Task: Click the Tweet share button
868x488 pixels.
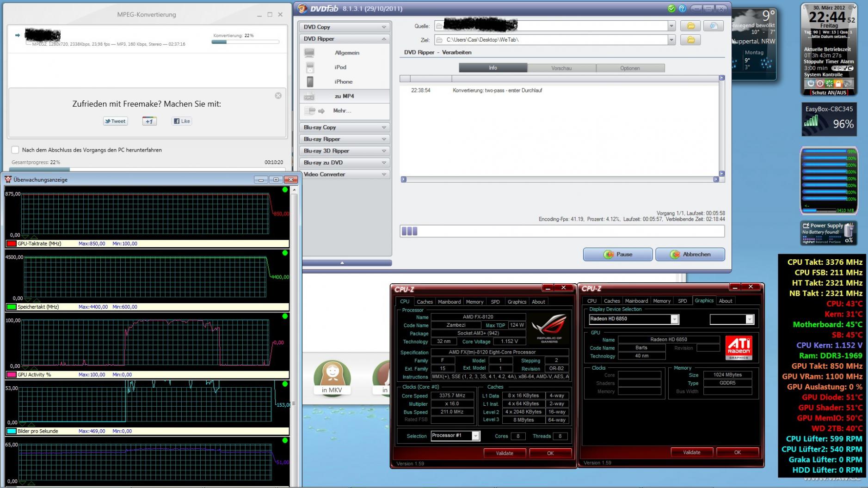Action: 115,121
